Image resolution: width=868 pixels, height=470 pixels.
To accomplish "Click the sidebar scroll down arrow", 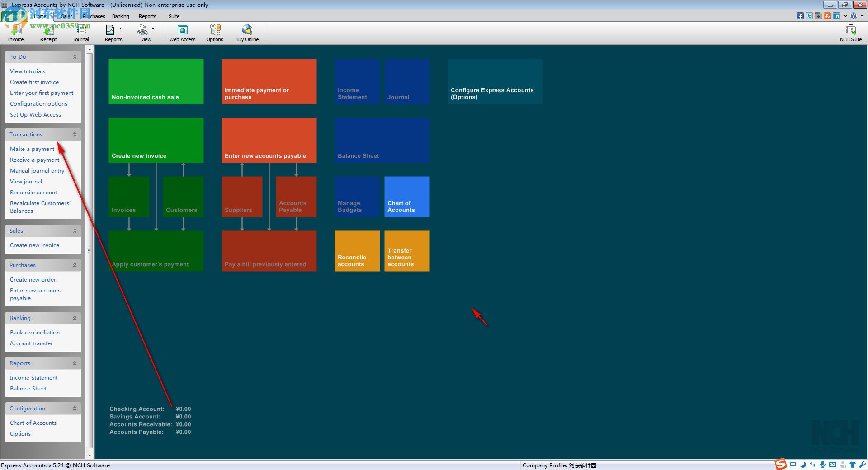I will 89,456.
